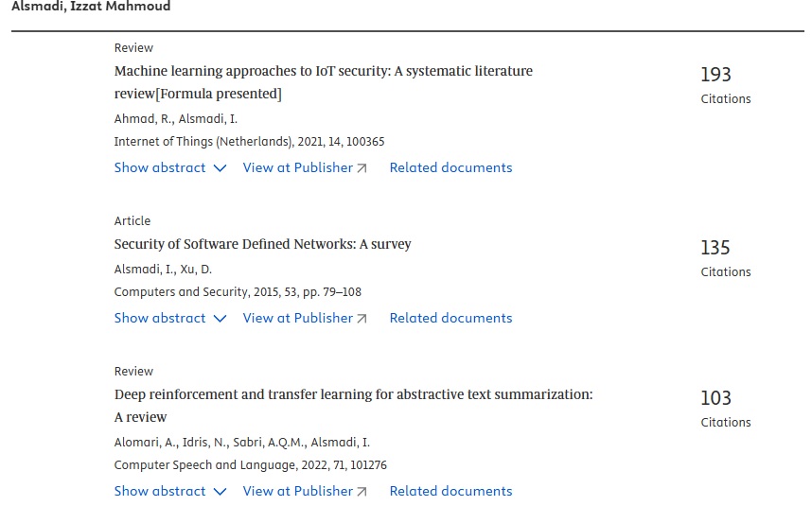
Task: Expand Show abstract for Software Defined Networks
Action: (x=160, y=318)
